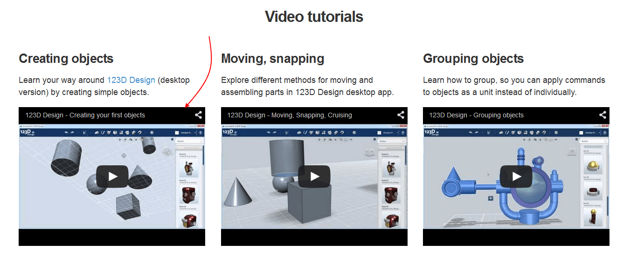The image size is (644, 258).
Task: Click the 123D logo in Grouping objects video
Action: 432,132
